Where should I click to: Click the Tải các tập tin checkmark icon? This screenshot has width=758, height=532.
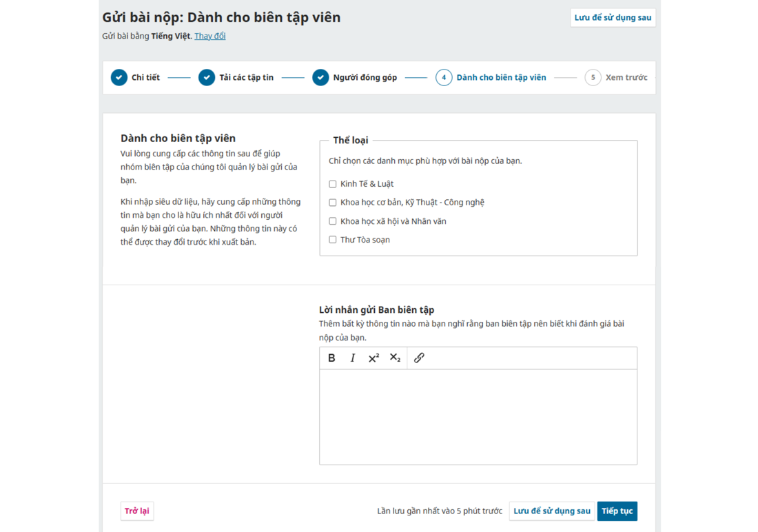tap(207, 78)
